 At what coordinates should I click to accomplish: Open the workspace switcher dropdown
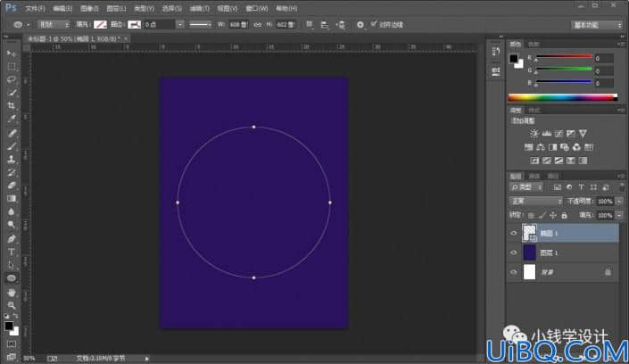[x=597, y=25]
